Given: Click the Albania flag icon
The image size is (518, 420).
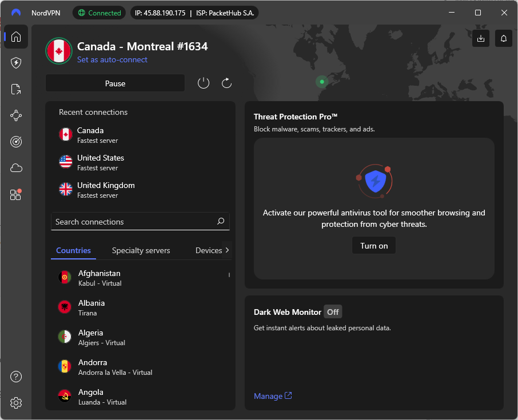Looking at the screenshot, I should tap(65, 307).
